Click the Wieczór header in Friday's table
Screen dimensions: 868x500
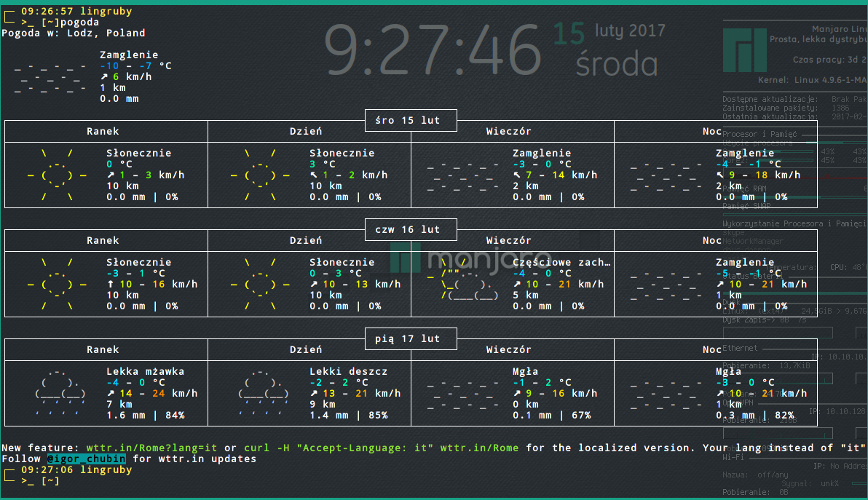pos(509,350)
